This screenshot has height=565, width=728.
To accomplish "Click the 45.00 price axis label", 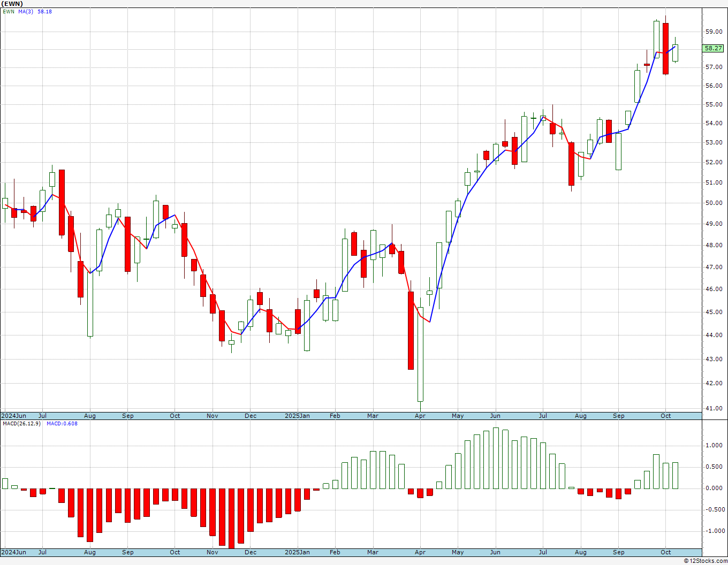I will 714,312.
